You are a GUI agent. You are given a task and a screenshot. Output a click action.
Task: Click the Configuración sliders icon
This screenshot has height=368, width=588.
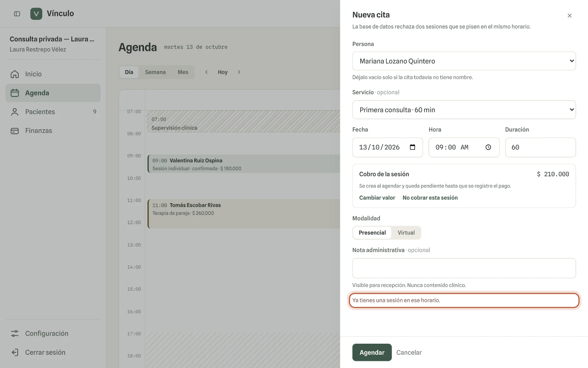click(x=15, y=333)
